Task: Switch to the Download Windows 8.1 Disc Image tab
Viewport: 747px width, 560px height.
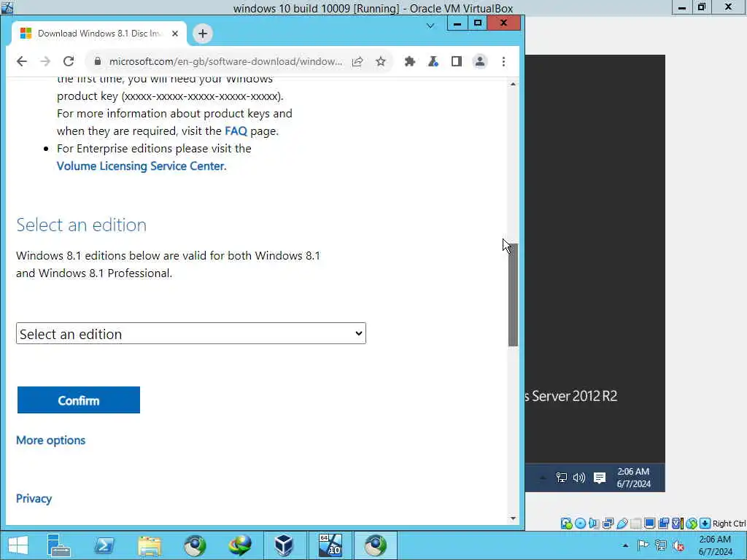Action: point(99,34)
